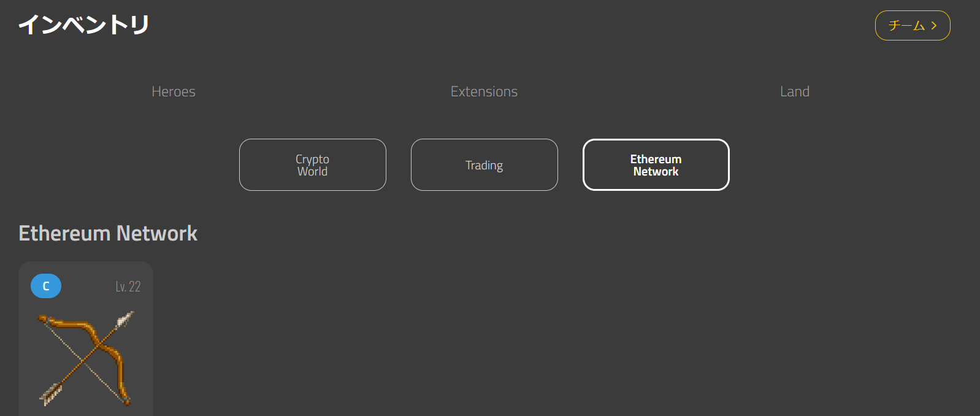This screenshot has height=416, width=980.
Task: Open the Extensions tab
Action: pos(484,91)
